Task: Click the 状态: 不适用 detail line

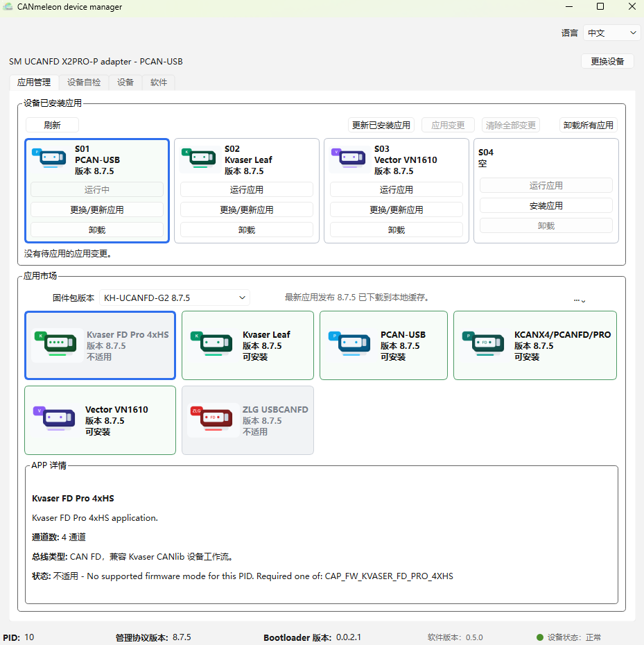Action: [x=243, y=576]
